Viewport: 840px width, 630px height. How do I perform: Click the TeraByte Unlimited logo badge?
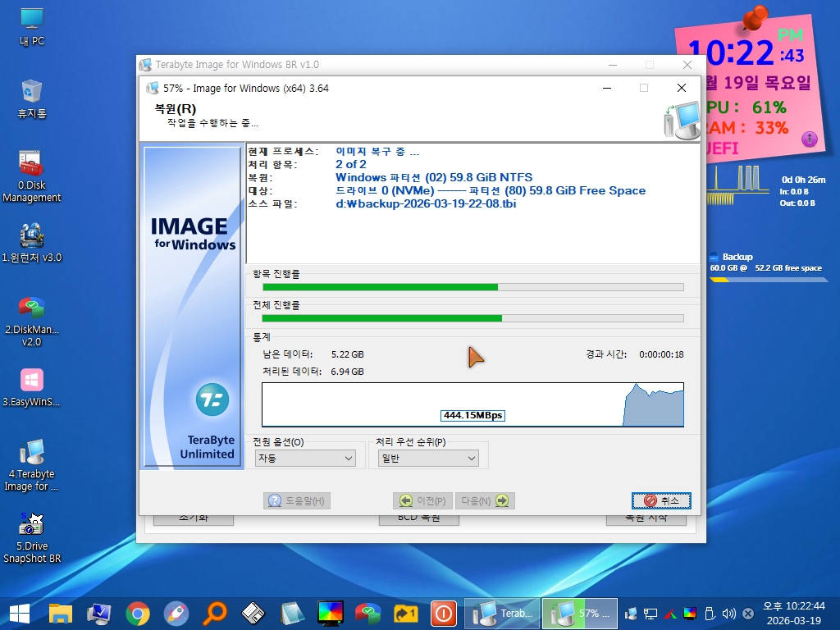(x=212, y=399)
